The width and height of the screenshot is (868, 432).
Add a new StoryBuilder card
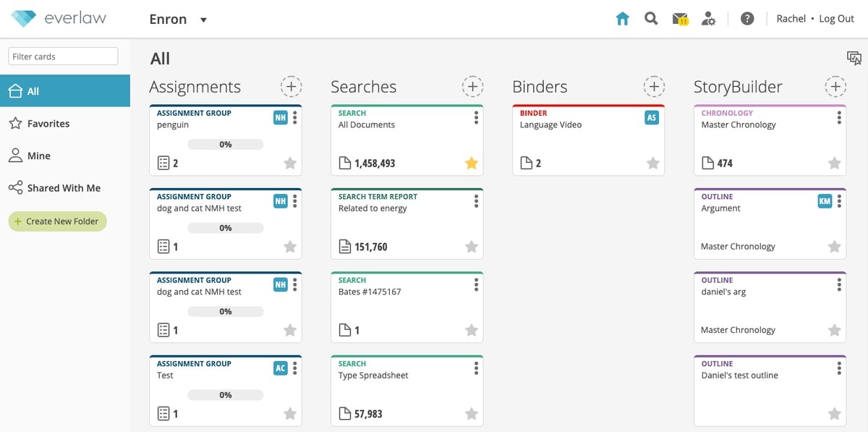point(835,87)
